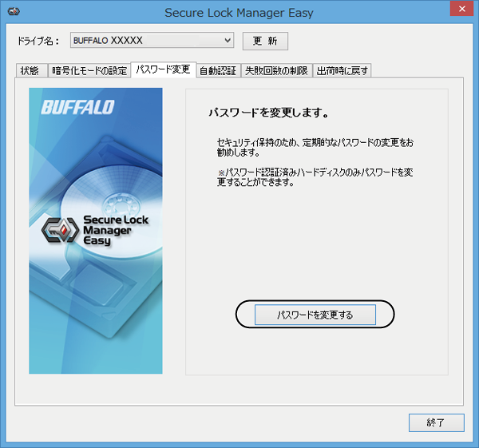
Task: Click the text starting セキュリティ保持のため
Action: [x=315, y=147]
